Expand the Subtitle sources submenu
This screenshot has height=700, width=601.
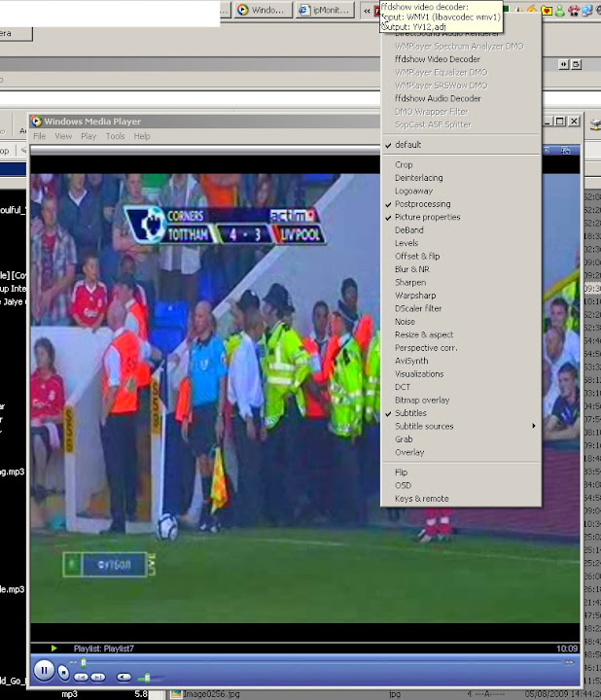click(461, 427)
